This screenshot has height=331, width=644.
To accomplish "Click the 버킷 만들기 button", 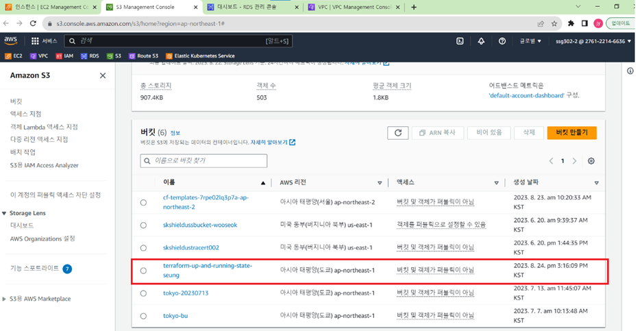I will pos(571,133).
